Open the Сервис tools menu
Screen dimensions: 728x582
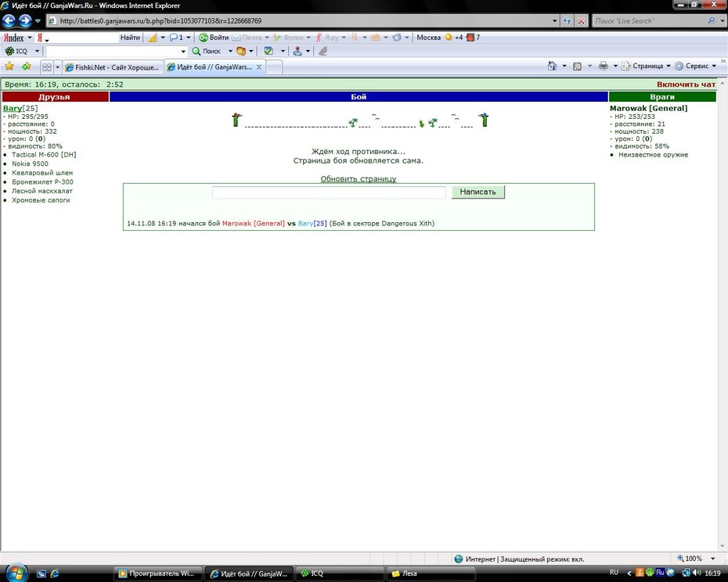[x=695, y=66]
